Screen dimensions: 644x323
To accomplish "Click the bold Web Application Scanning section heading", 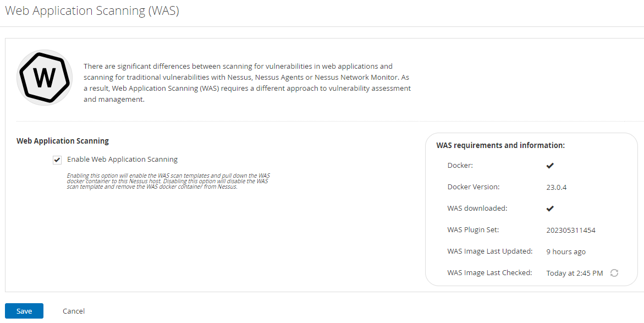I will tap(63, 141).
